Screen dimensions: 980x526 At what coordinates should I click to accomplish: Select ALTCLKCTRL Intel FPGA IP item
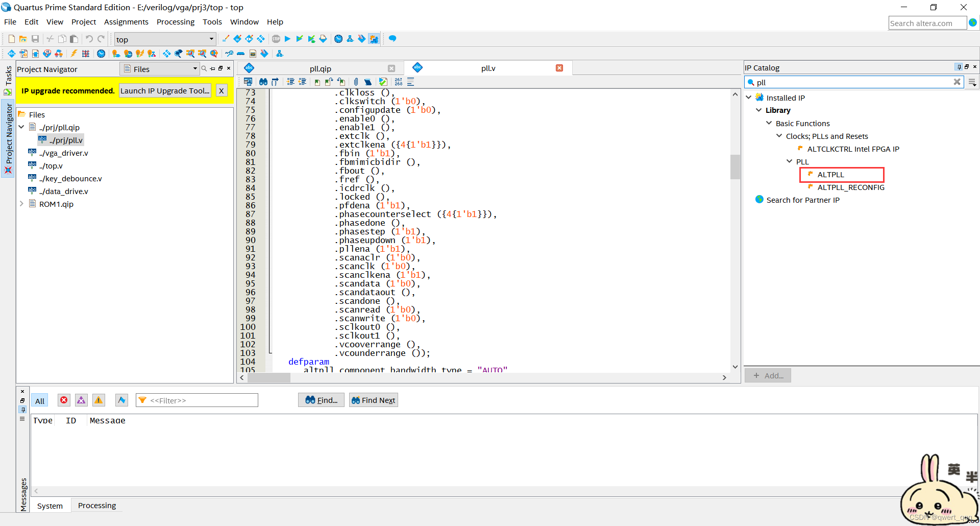pyautogui.click(x=853, y=149)
